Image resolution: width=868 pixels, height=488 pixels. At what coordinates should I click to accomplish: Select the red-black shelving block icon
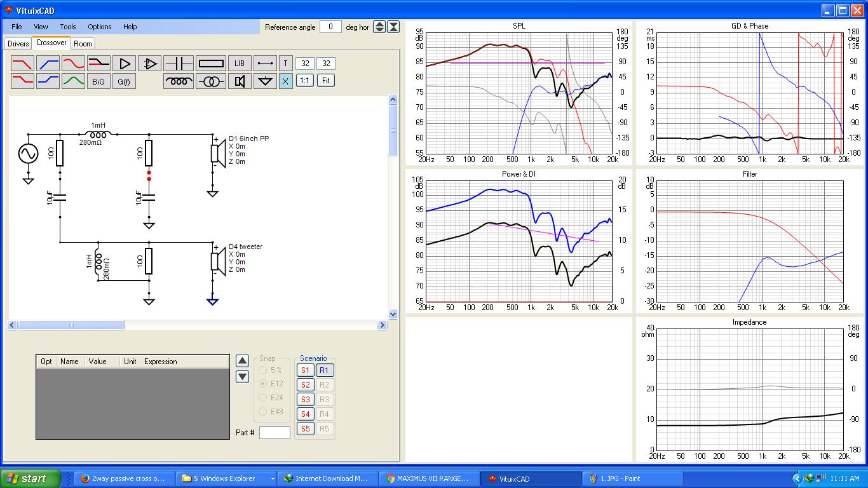[98, 64]
